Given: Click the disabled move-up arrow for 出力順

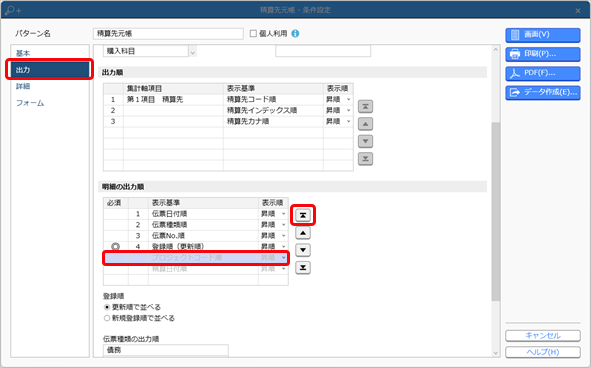Looking at the screenshot, I should pyautogui.click(x=365, y=124).
